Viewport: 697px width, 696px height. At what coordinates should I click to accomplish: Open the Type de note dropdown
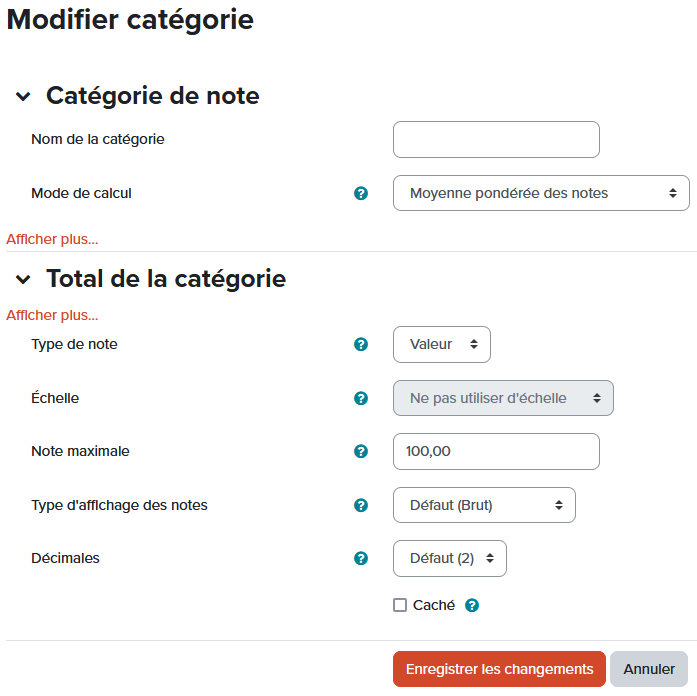[x=442, y=344]
